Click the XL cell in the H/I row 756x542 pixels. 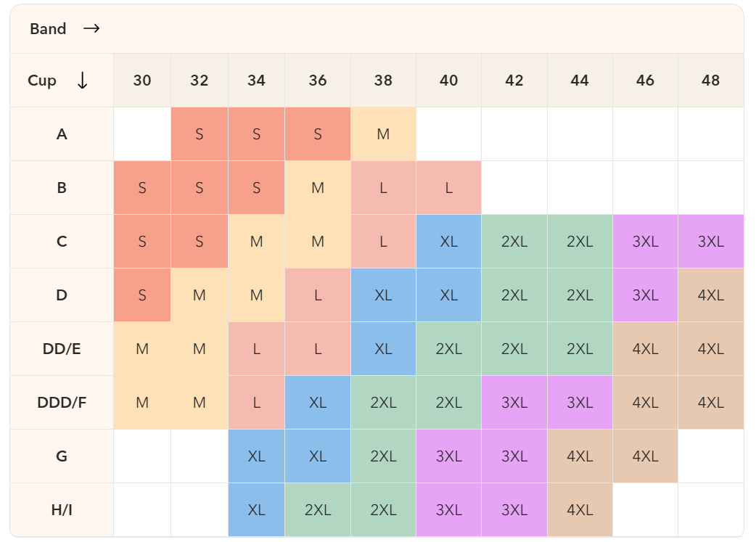(256, 510)
